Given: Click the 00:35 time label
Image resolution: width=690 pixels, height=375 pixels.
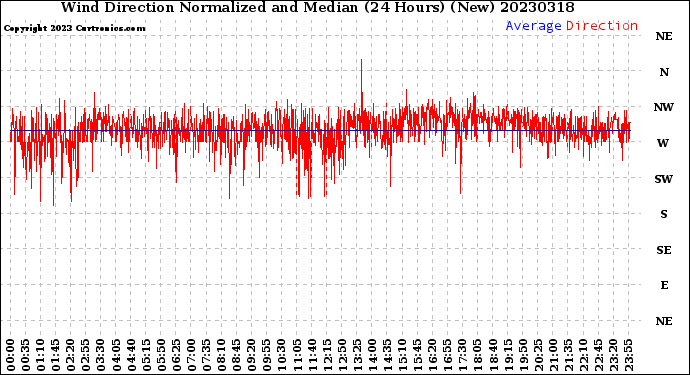Looking at the screenshot, I should pyautogui.click(x=26, y=355).
